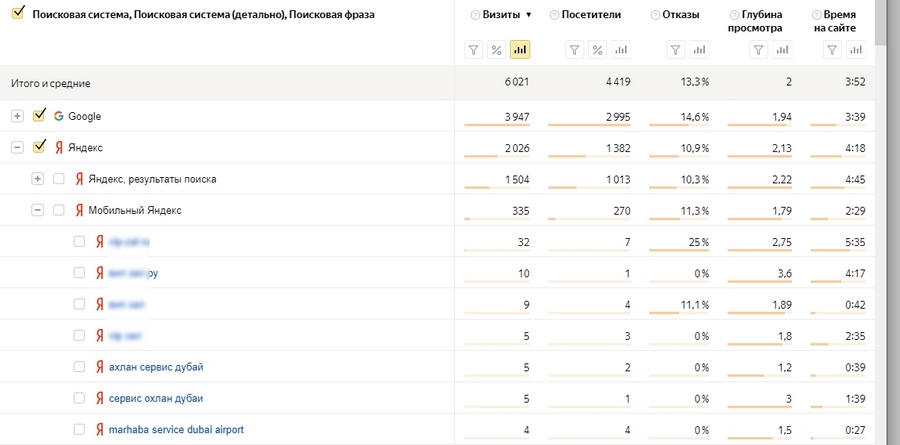Image resolution: width=900 pixels, height=445 pixels.
Task: Sort by Отказы column header
Action: [681, 15]
